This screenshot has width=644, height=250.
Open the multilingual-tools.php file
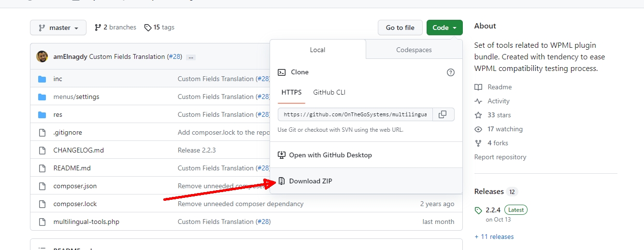(86, 222)
